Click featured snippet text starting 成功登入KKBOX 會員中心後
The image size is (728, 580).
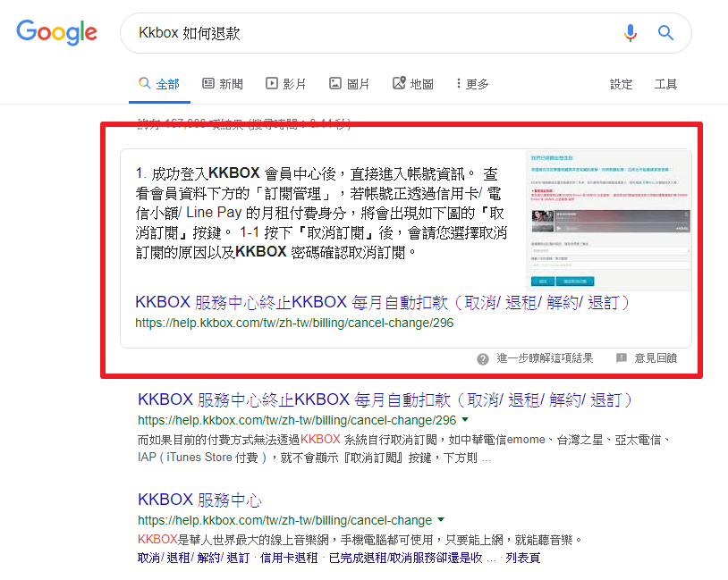coord(321,213)
